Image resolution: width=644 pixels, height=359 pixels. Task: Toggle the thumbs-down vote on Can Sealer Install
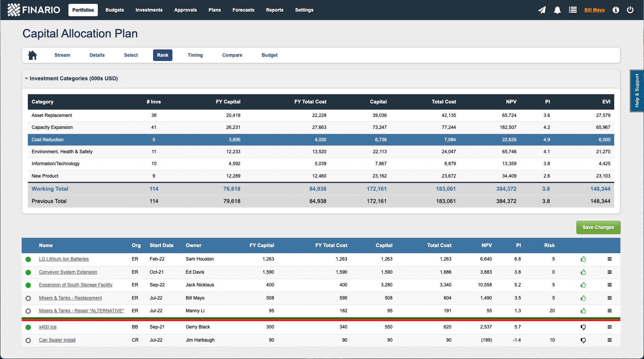pyautogui.click(x=583, y=340)
